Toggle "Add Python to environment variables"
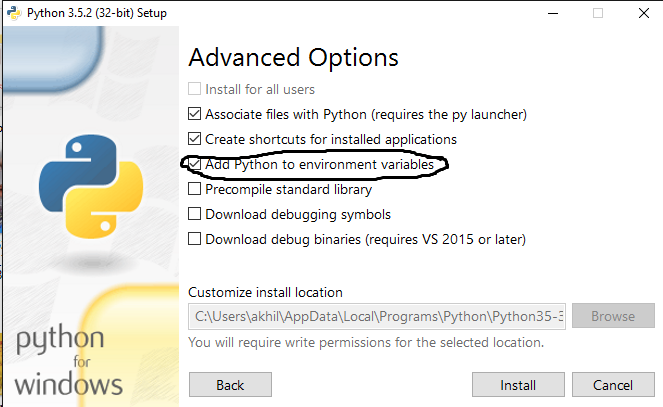 (195, 164)
